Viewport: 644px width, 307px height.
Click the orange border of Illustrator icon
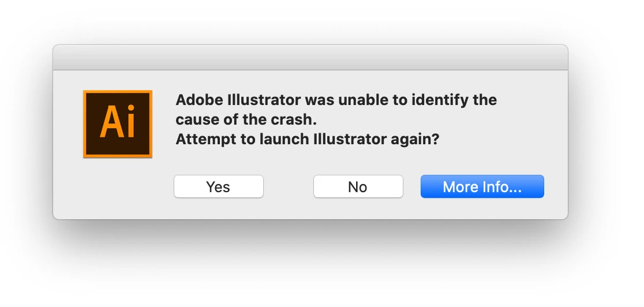118,92
